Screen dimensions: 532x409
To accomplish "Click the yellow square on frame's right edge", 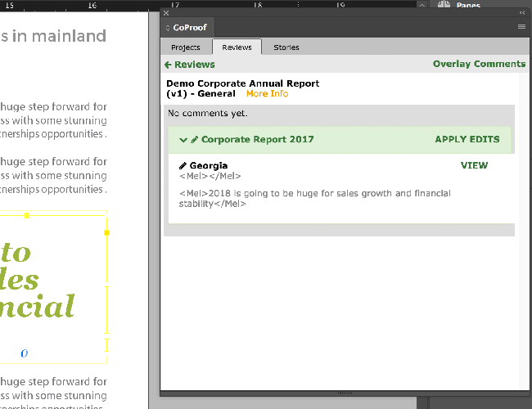I will [106, 232].
